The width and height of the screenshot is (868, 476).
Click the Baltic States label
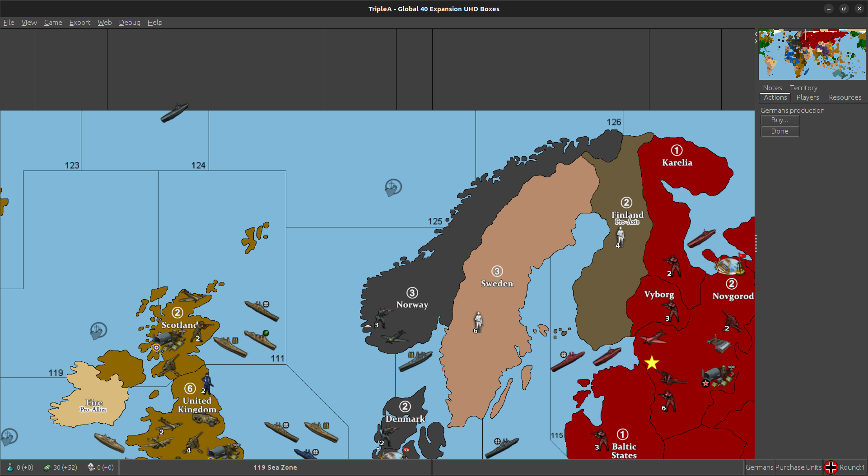click(x=624, y=451)
